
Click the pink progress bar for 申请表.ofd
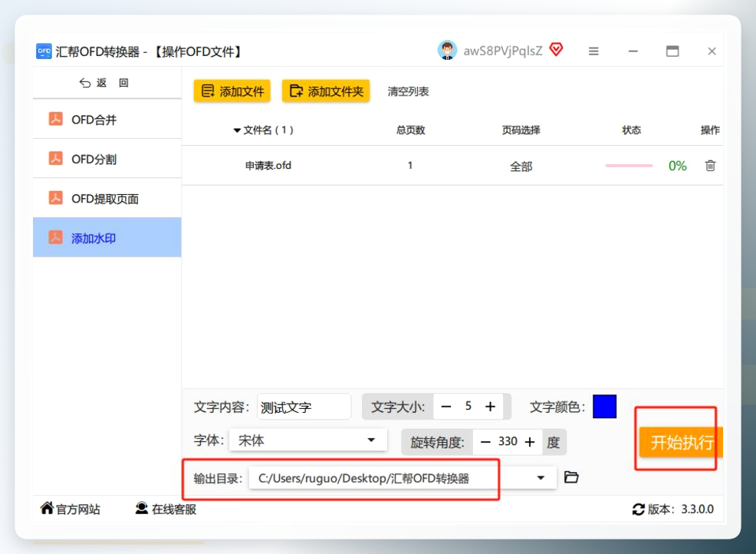coord(629,166)
